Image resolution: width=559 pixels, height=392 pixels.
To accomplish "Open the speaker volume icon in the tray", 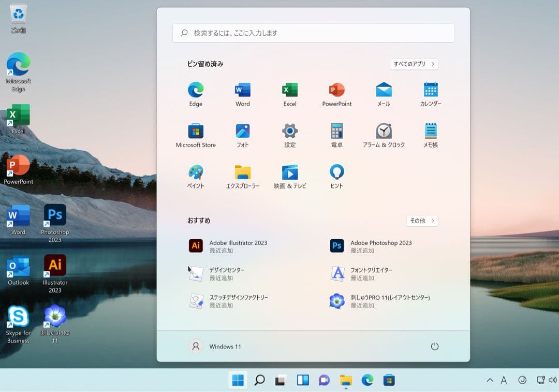I will [x=553, y=381].
